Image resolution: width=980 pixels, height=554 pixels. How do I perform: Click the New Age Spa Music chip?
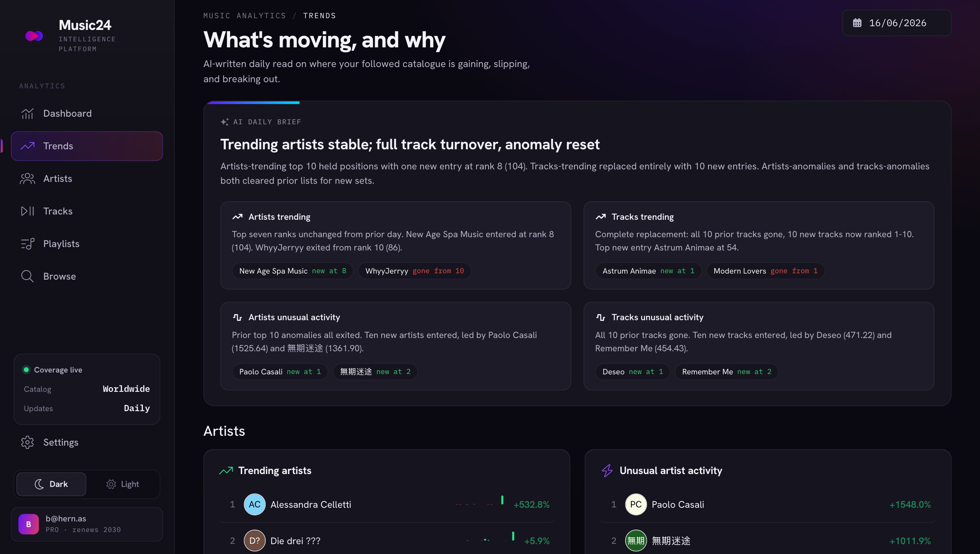coord(293,271)
